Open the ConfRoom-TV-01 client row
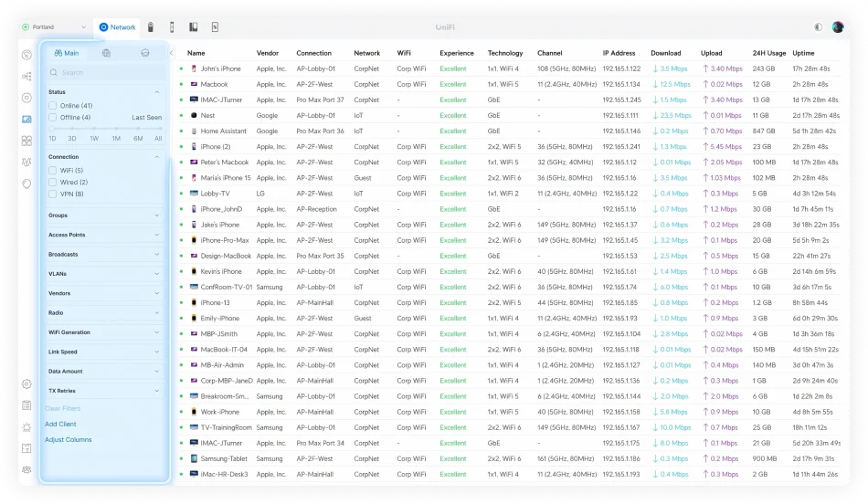This screenshot has height=504, width=868. [509, 287]
